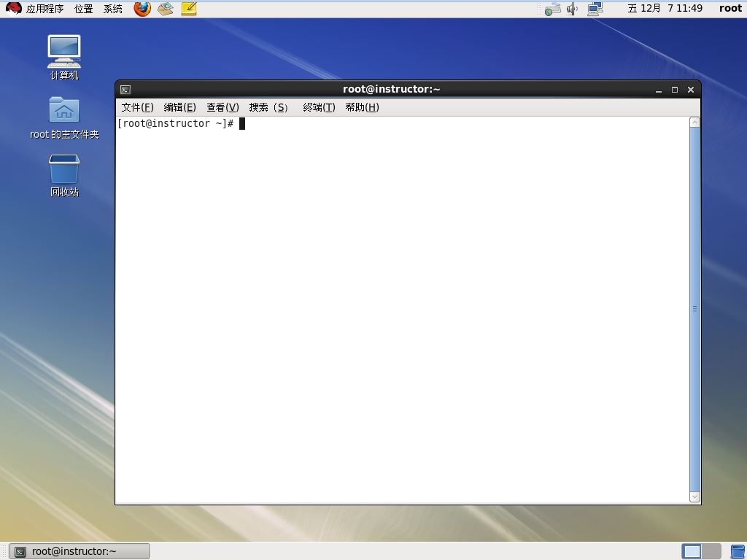Click the terminal vertical scrollbar thumb

click(694, 309)
